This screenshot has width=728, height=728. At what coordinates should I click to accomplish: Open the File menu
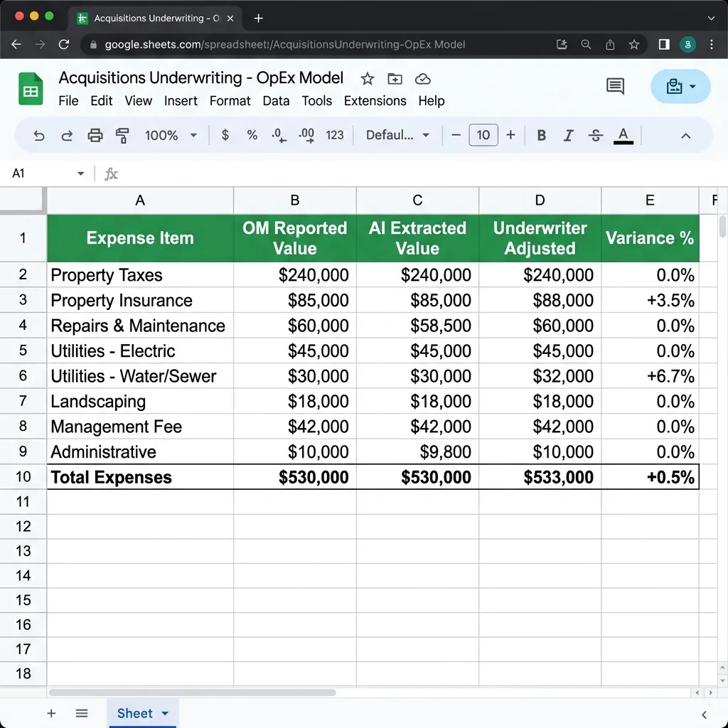point(68,101)
